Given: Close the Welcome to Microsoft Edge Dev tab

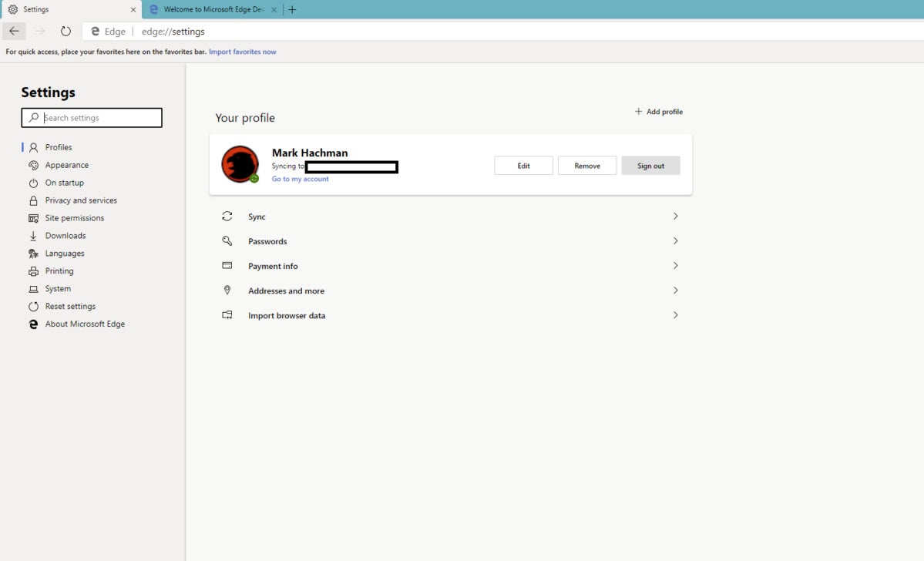Looking at the screenshot, I should pyautogui.click(x=274, y=9).
